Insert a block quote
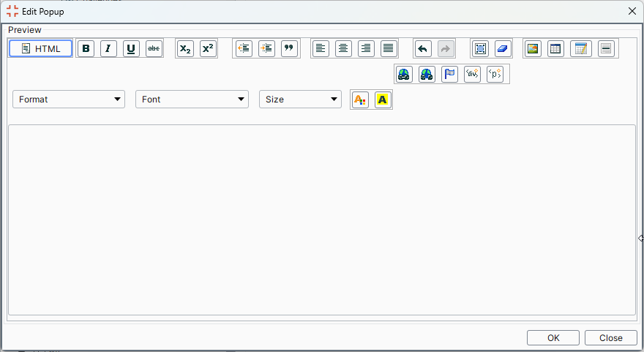Viewport: 644px width, 352px height. pyautogui.click(x=290, y=49)
